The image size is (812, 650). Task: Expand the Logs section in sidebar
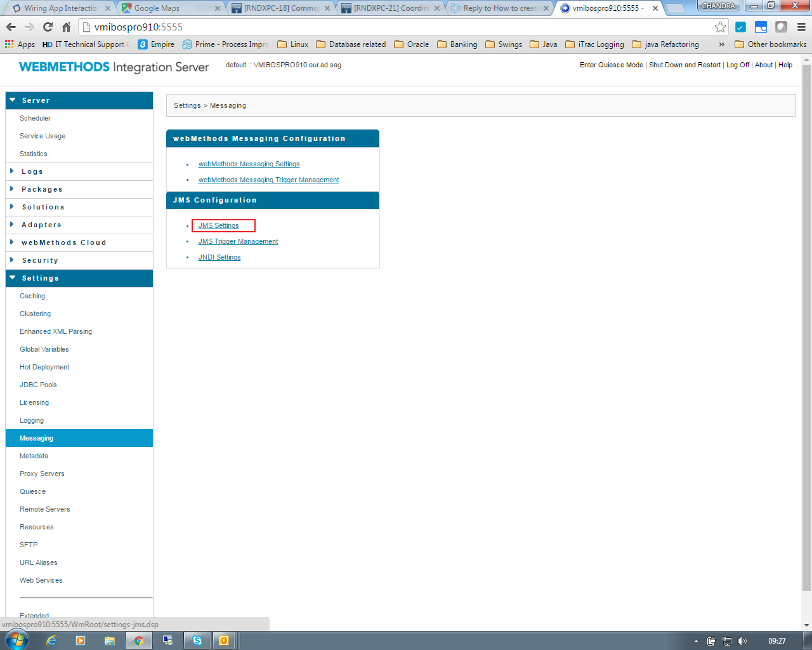79,171
